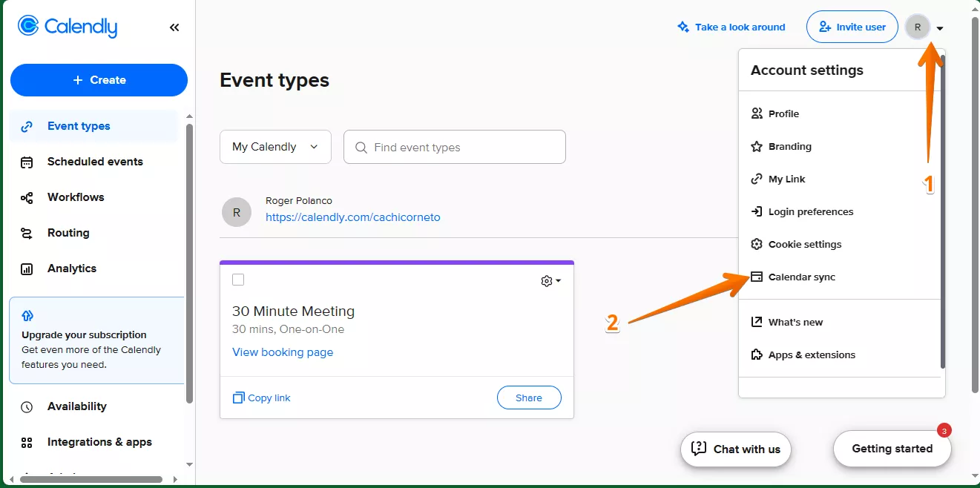Go to Scheduled events in sidebar
The height and width of the screenshot is (488, 980).
pyautogui.click(x=94, y=162)
